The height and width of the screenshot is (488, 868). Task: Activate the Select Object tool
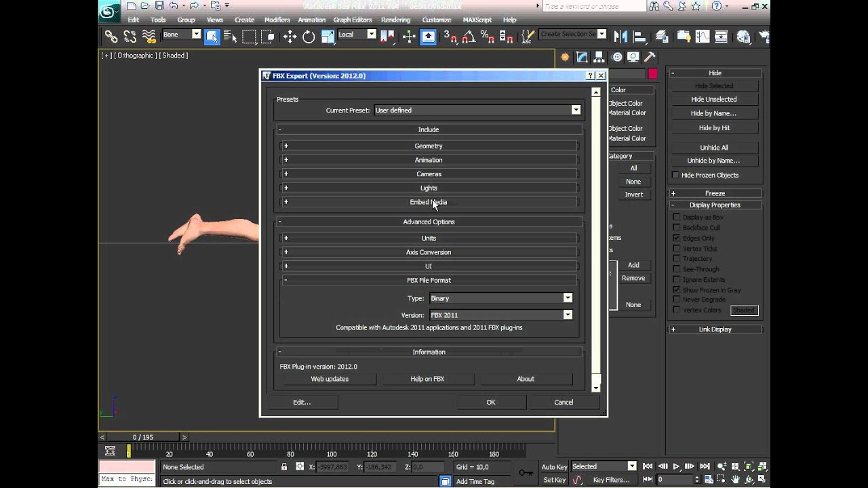(x=212, y=37)
